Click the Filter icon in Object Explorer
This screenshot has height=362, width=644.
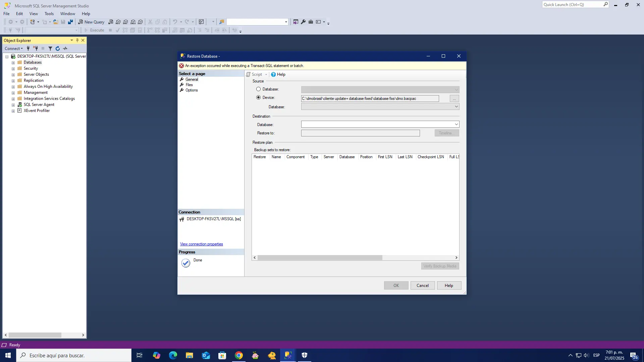tap(50, 49)
